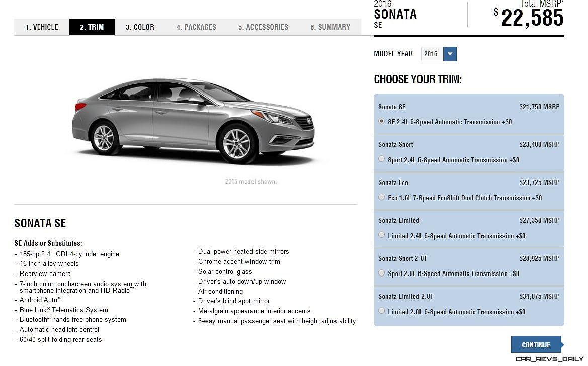Open the 4. Packages tab
The image size is (588, 366).
[196, 27]
